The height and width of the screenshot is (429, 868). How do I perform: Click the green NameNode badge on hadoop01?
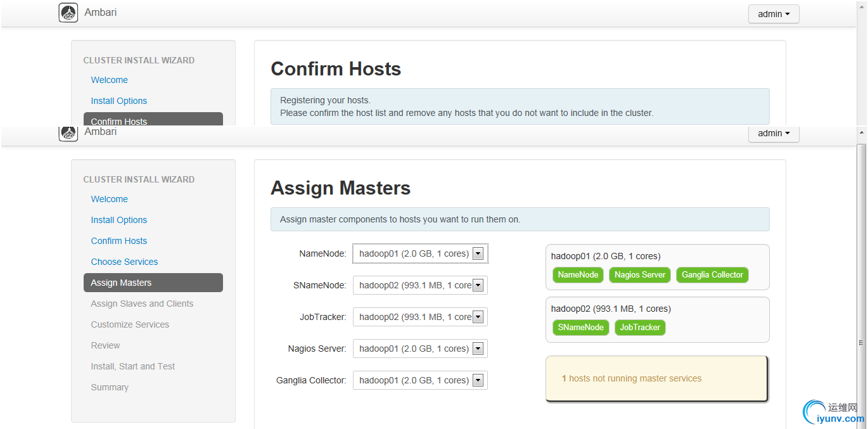tap(578, 275)
